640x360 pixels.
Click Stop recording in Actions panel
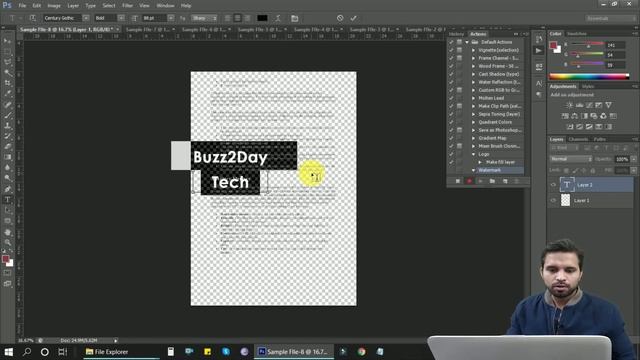tap(458, 181)
